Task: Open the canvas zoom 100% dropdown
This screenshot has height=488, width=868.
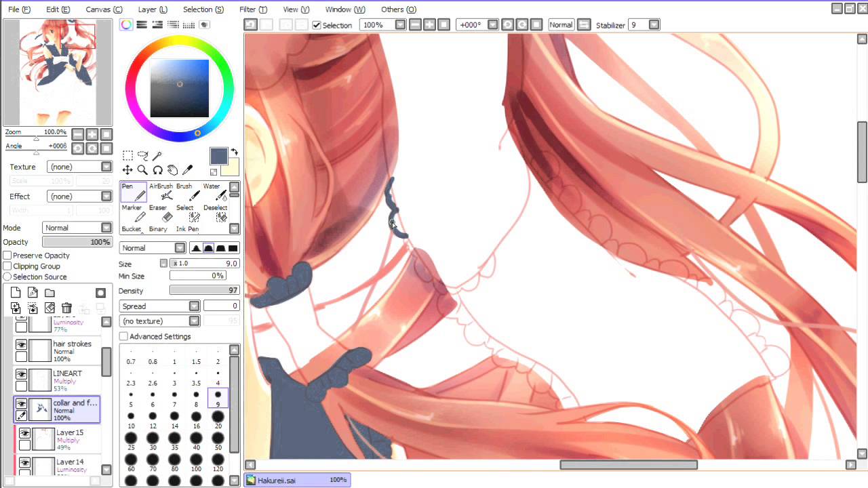Action: [x=400, y=24]
